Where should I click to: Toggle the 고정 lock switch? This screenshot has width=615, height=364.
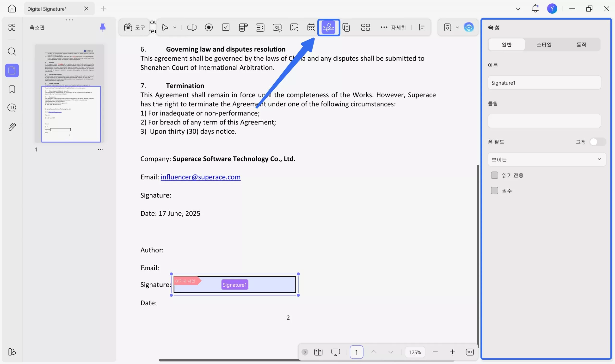598,142
